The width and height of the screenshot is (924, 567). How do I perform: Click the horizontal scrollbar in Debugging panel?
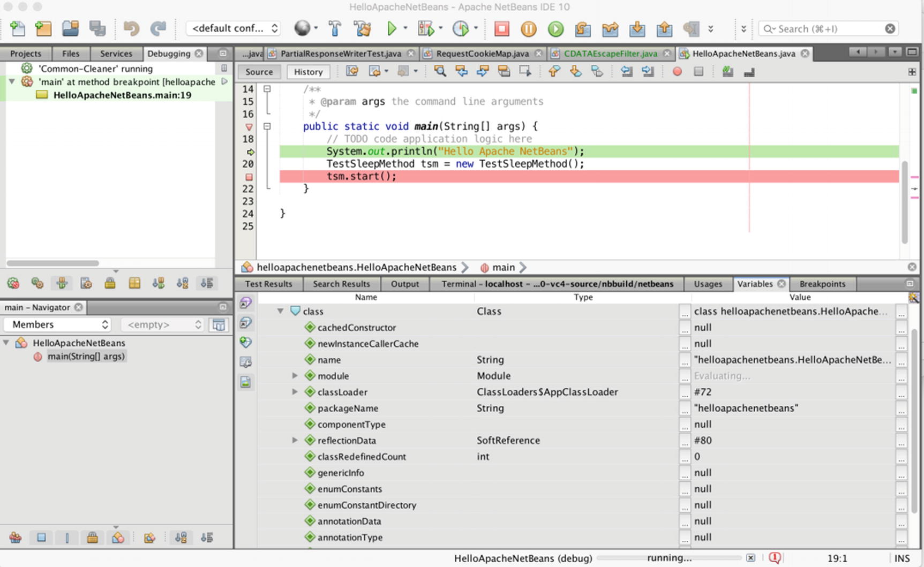tap(52, 263)
